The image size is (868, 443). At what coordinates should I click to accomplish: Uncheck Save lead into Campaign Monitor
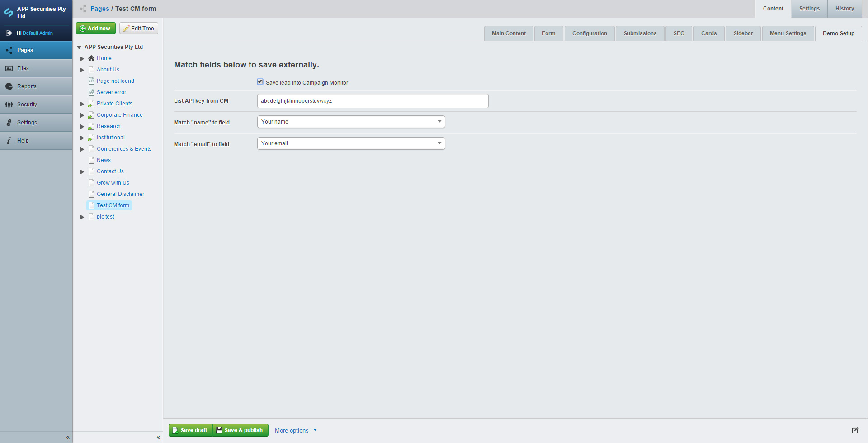[260, 81]
